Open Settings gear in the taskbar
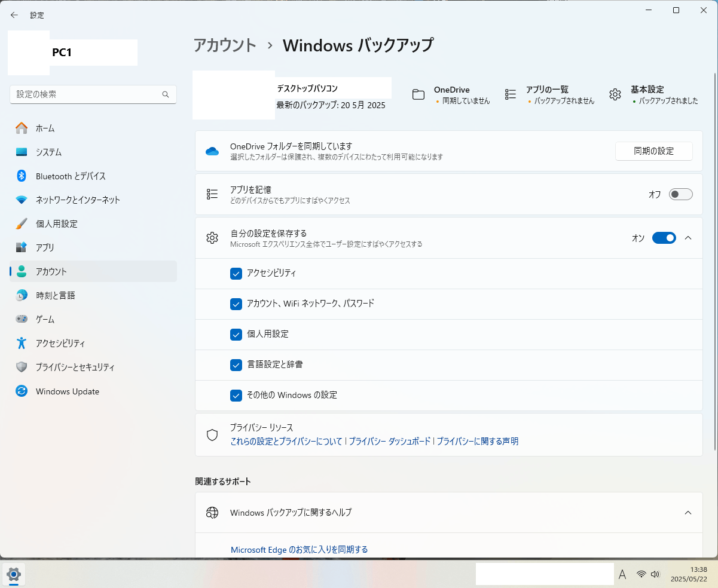718x588 pixels. 13,575
